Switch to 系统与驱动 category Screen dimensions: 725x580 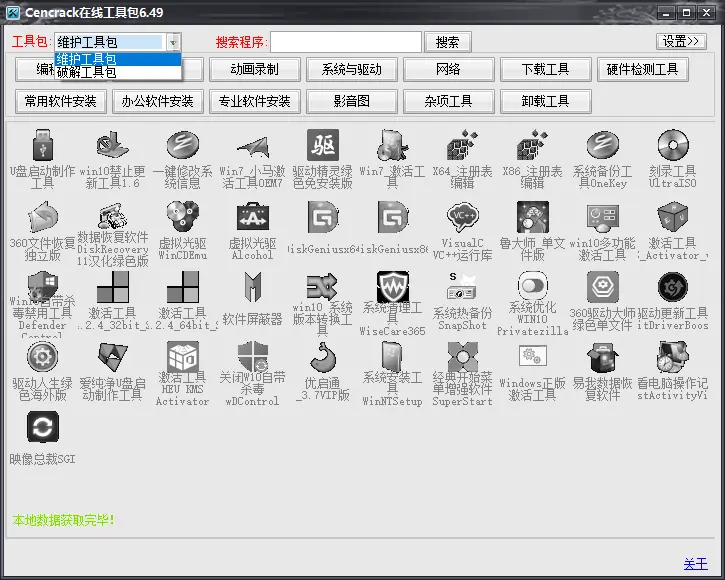coord(351,69)
